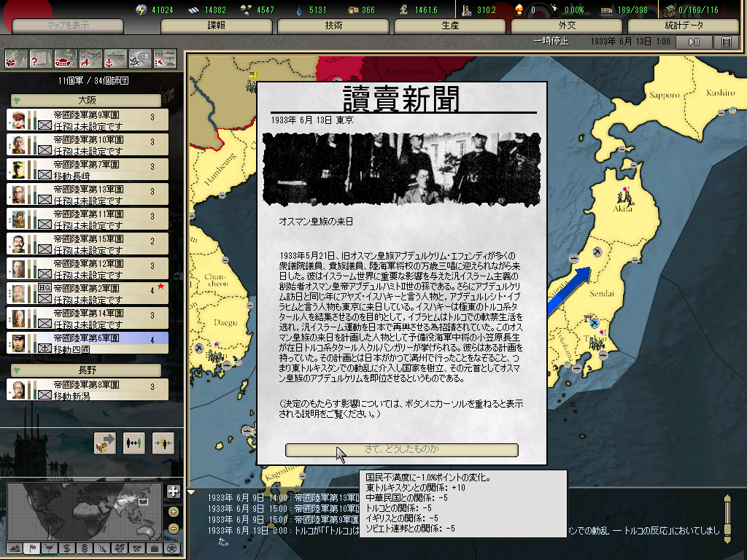Click the supplies crate resource icon

[353, 9]
